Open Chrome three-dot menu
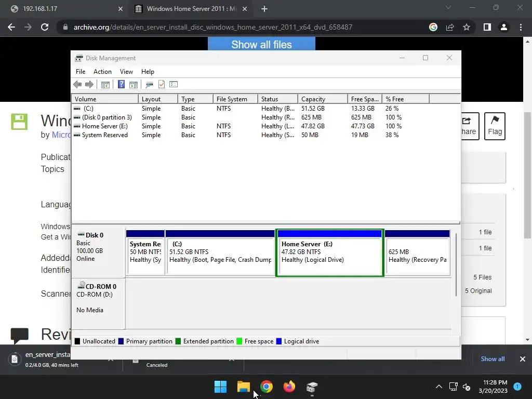This screenshot has height=399, width=532. 521,27
